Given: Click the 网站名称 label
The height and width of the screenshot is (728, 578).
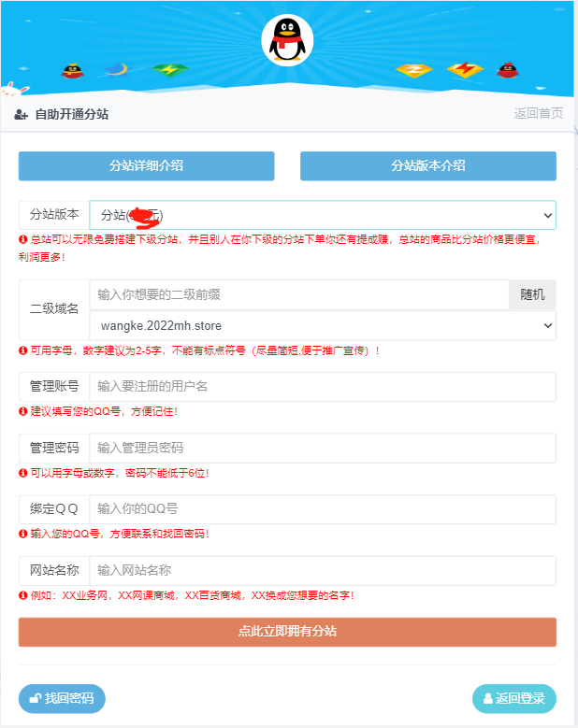Looking at the screenshot, I should click(54, 570).
